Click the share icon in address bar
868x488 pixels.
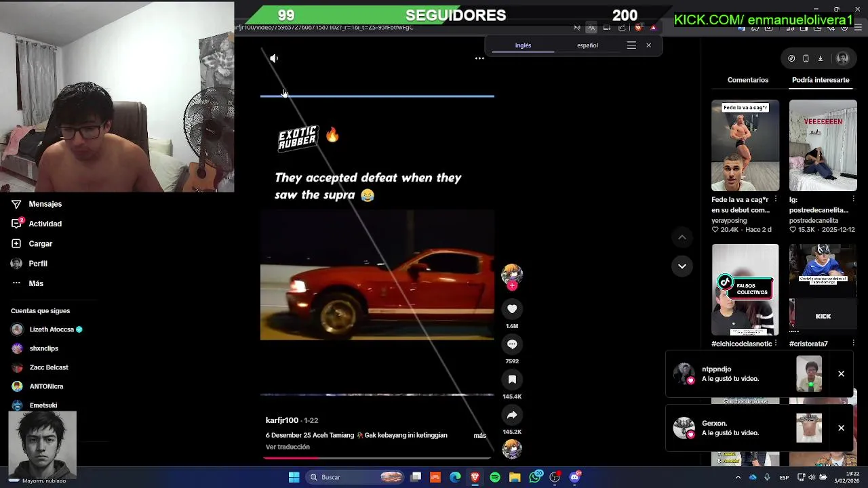622,28
